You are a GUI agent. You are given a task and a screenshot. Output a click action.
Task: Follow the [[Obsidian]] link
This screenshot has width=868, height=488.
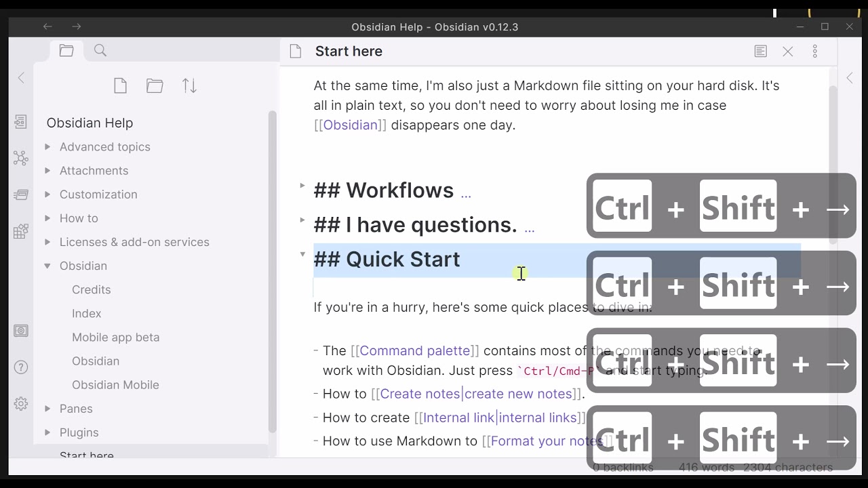point(350,125)
